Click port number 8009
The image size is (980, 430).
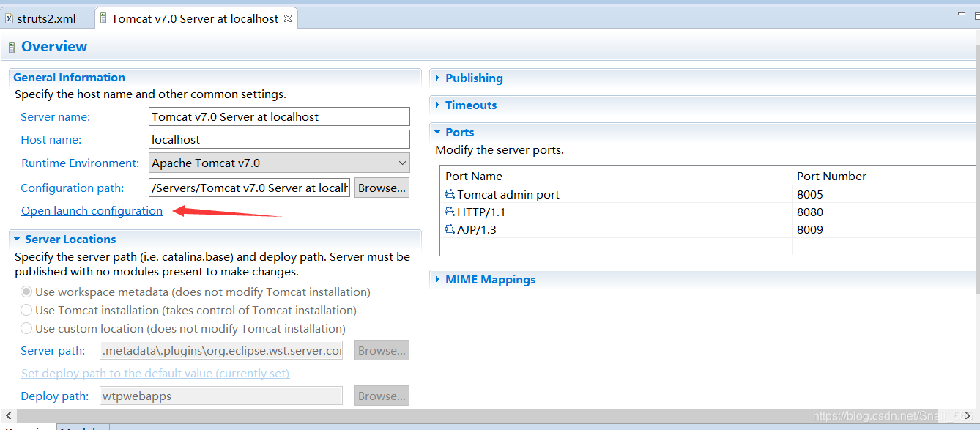pyautogui.click(x=810, y=229)
